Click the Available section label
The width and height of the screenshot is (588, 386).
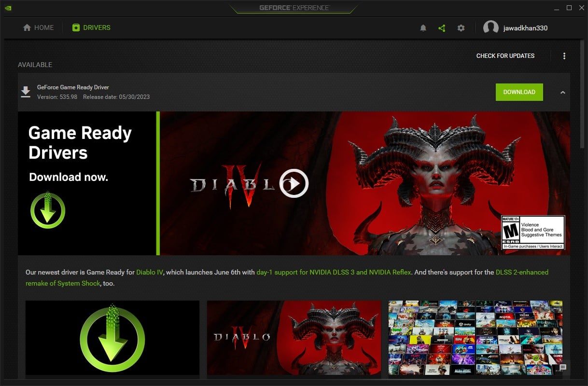point(35,65)
